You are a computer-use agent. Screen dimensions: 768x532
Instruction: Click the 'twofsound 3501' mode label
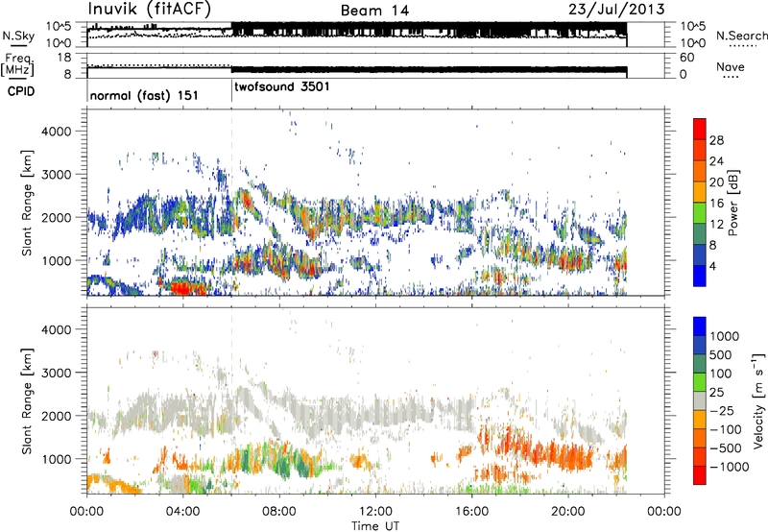click(x=282, y=86)
